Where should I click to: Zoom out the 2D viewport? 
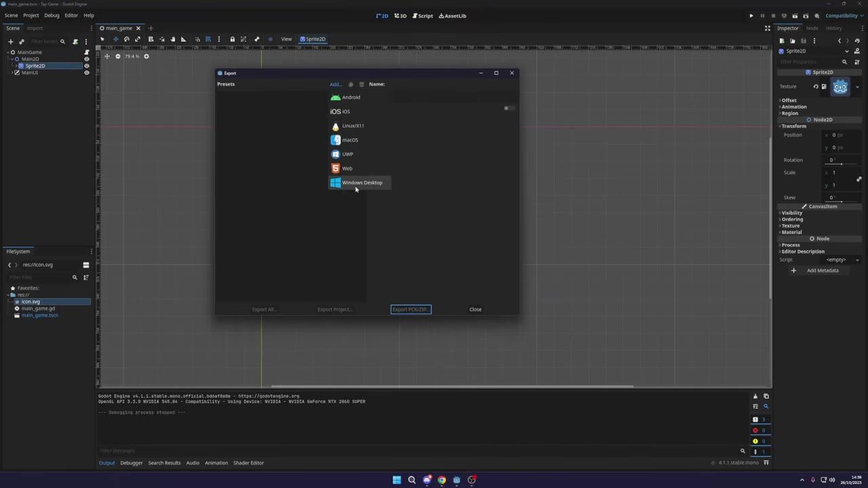[x=118, y=56]
